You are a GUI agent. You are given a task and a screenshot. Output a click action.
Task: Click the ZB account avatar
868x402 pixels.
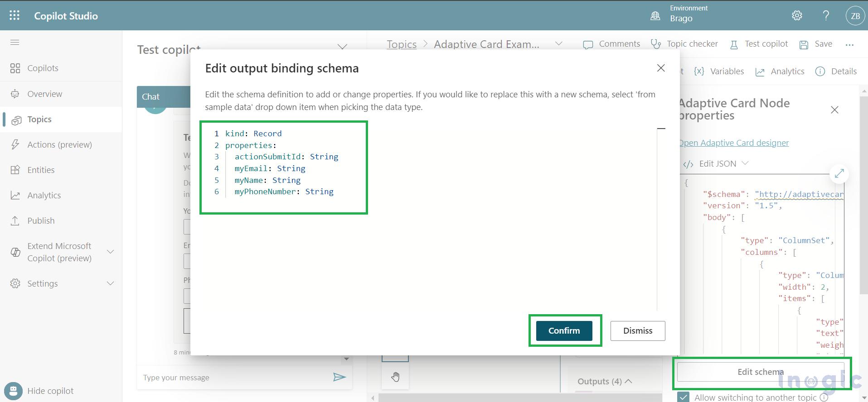[x=855, y=16]
